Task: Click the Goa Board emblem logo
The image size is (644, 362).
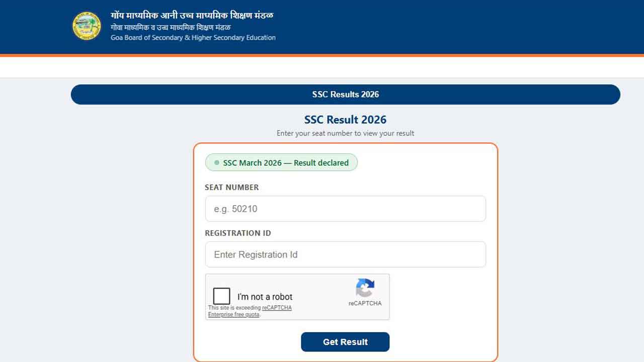Action: (x=87, y=26)
